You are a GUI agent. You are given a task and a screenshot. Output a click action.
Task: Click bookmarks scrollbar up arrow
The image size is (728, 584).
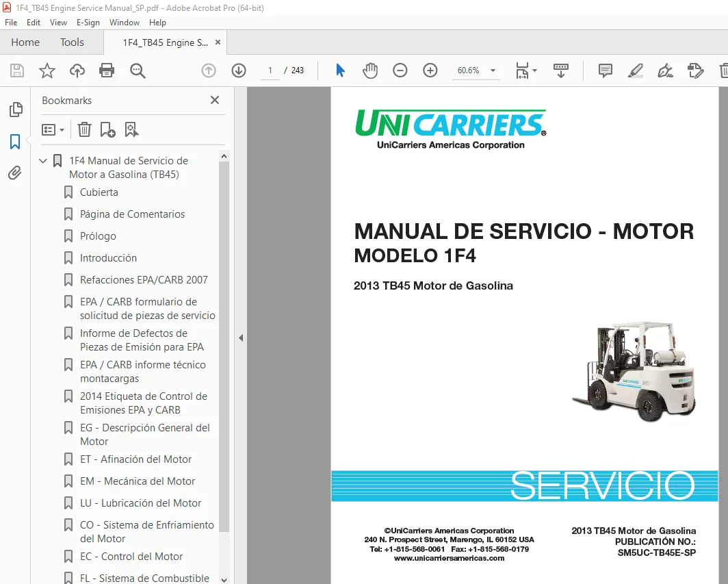[224, 156]
